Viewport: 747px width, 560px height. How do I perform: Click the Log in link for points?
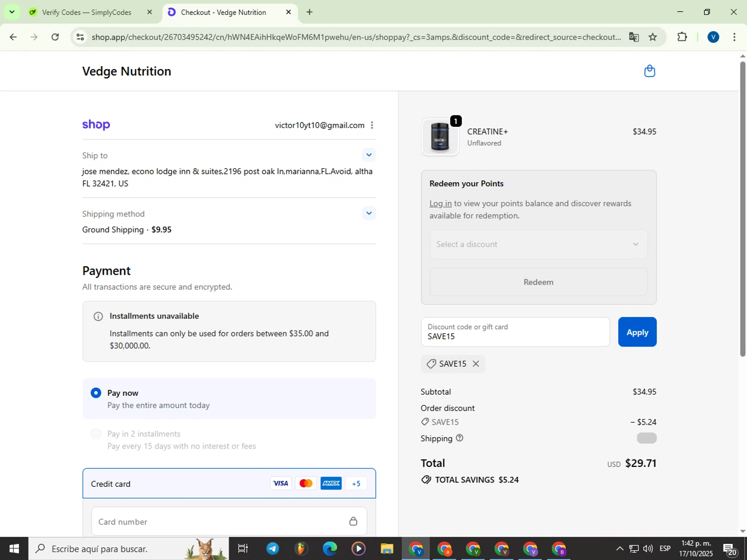441,204
